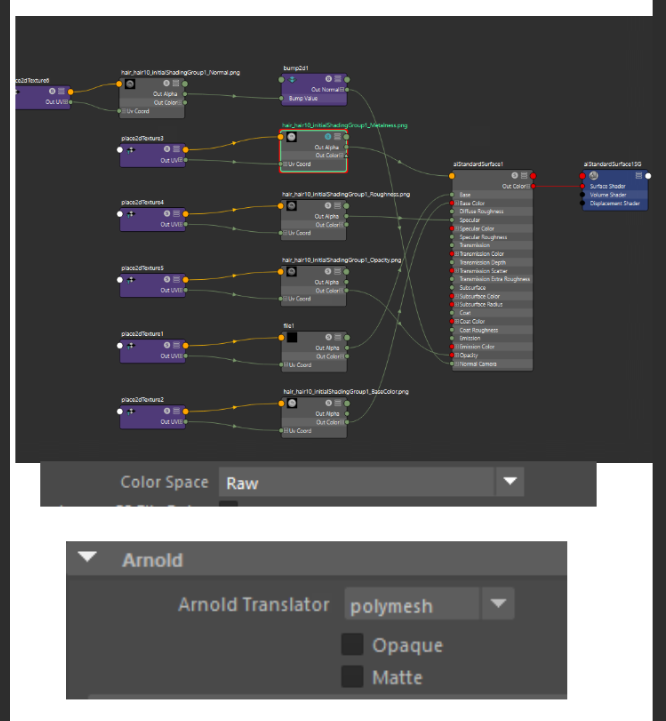Expand the Subsurface Color attribute plus box
This screenshot has height=721, width=666.
point(457,296)
